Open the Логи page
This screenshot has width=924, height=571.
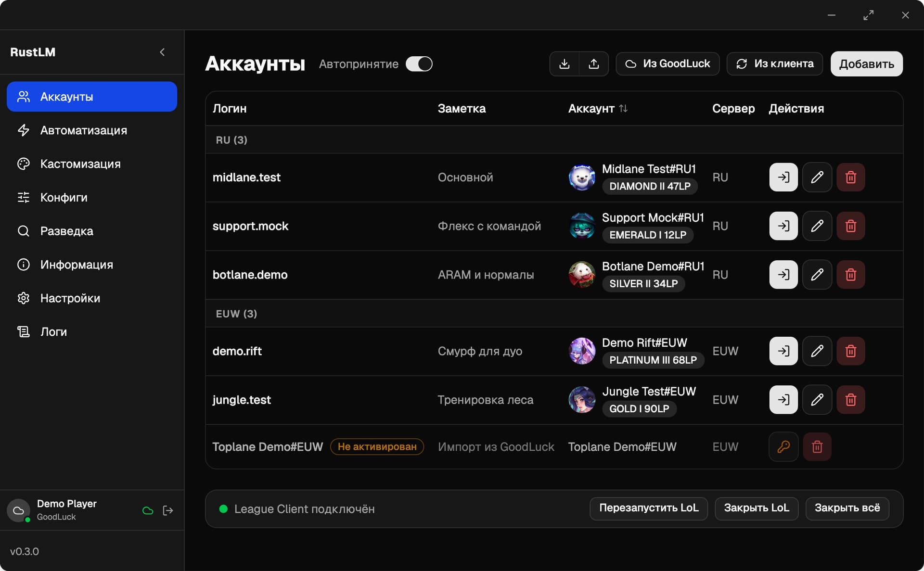pos(92,332)
